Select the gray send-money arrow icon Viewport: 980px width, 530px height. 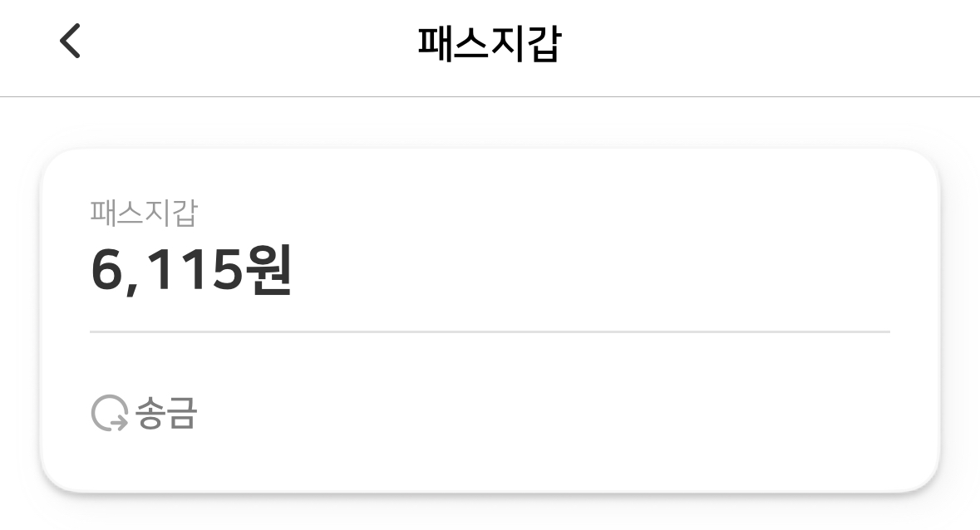(109, 415)
